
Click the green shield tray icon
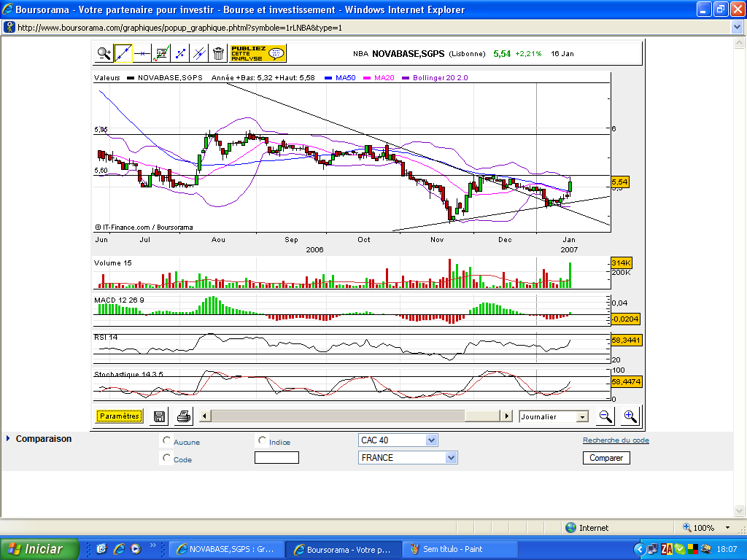tap(679, 550)
